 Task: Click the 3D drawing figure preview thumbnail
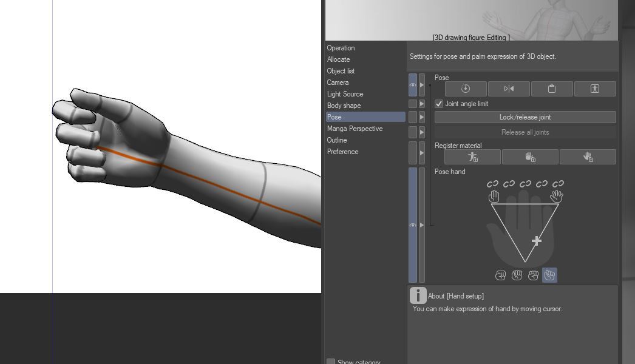[x=472, y=20]
